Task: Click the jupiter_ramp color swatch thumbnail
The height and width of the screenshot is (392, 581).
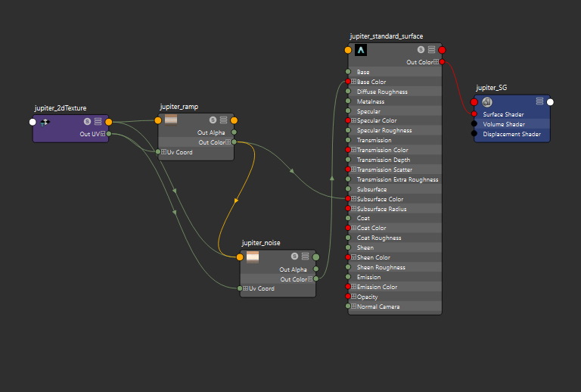Action: 171,120
